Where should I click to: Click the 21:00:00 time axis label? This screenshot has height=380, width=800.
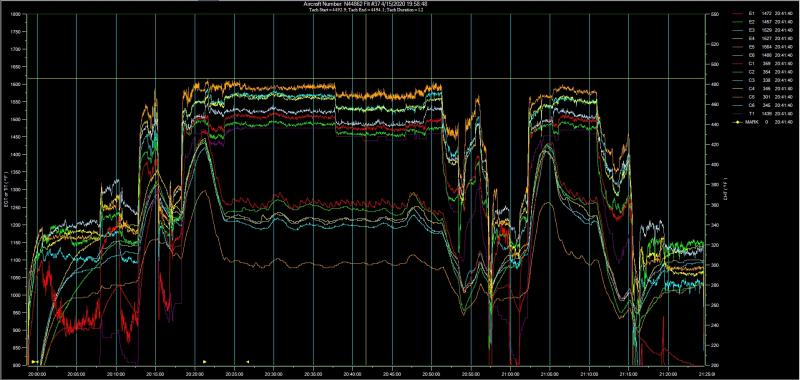[x=511, y=373]
